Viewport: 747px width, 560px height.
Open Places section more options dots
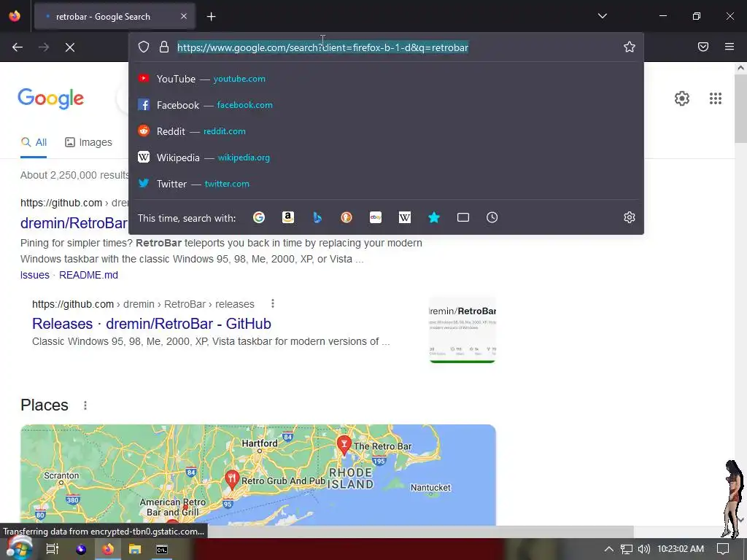coord(85,405)
